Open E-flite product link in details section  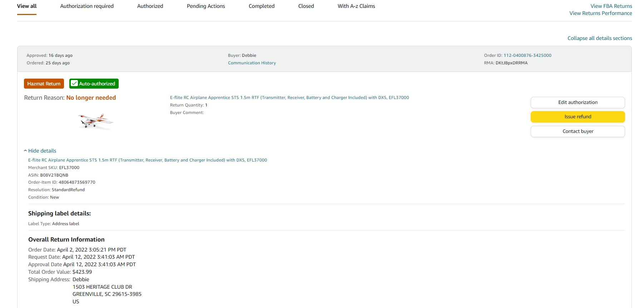pyautogui.click(x=148, y=160)
